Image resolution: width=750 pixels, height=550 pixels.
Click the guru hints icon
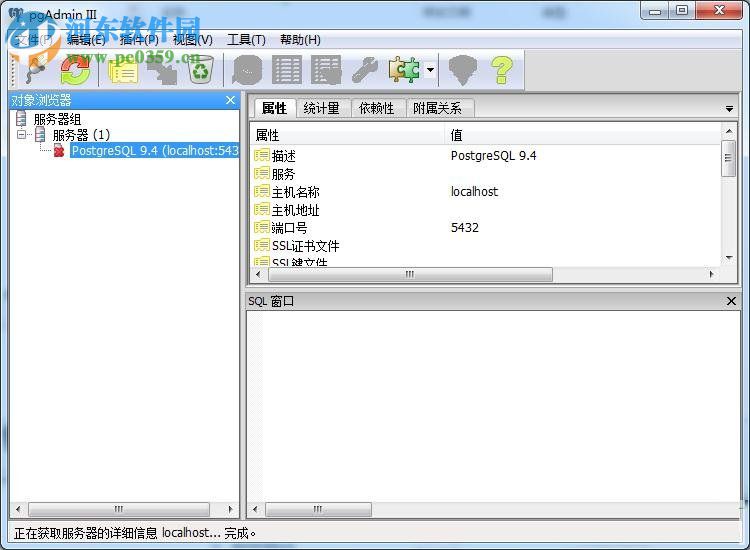coord(463,70)
